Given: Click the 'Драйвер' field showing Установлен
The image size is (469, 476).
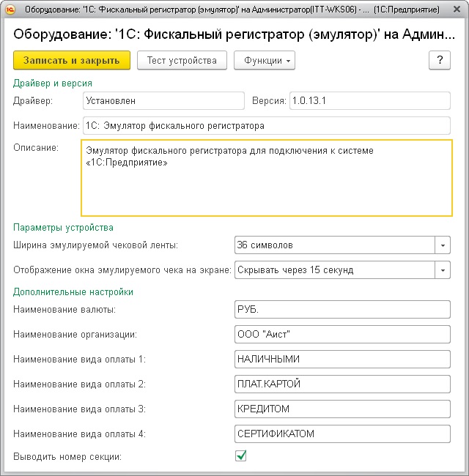Looking at the screenshot, I should point(162,101).
